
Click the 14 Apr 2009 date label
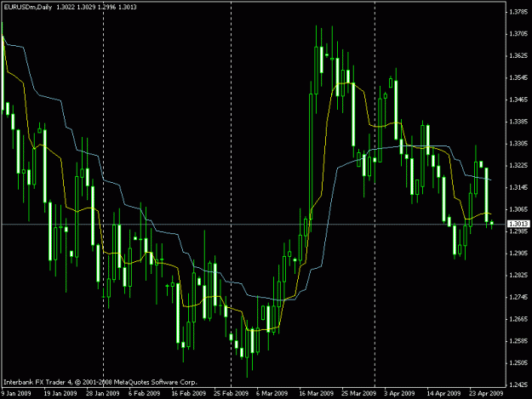pyautogui.click(x=443, y=393)
